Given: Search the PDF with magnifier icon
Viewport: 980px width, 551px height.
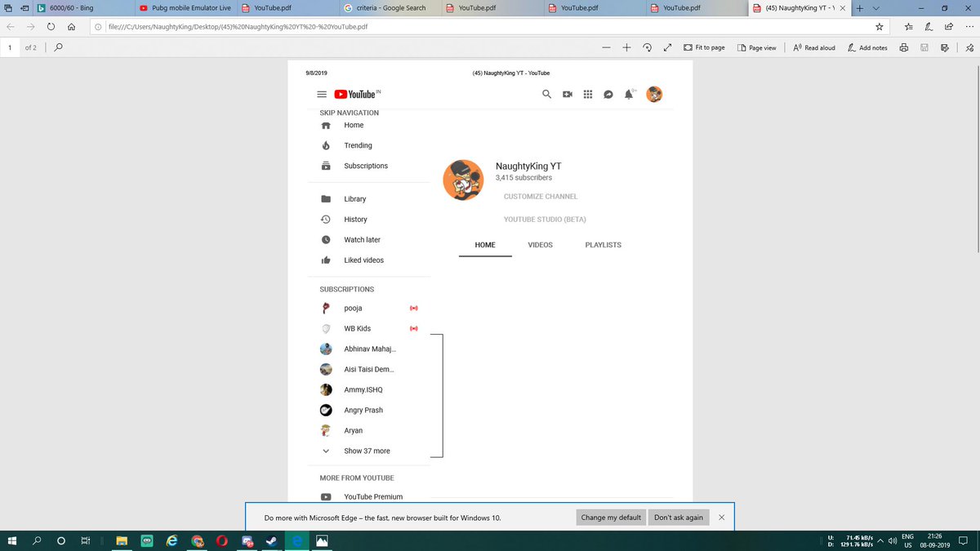Looking at the screenshot, I should coord(58,47).
